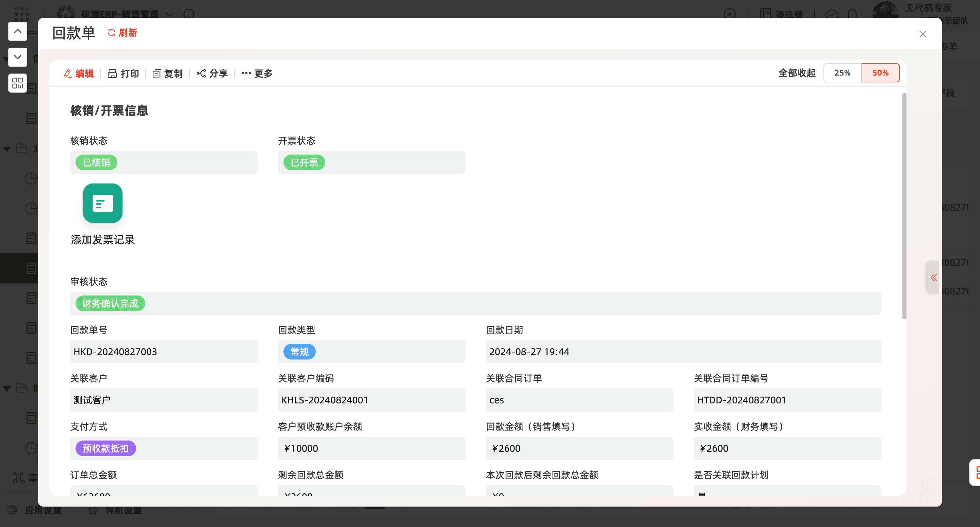Click the Copy icon in toolbar
Viewport: 980px width, 527px height.
click(157, 74)
